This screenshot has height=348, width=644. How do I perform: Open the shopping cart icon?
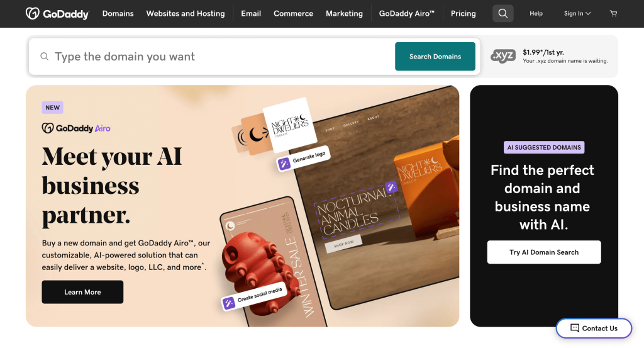tap(614, 14)
